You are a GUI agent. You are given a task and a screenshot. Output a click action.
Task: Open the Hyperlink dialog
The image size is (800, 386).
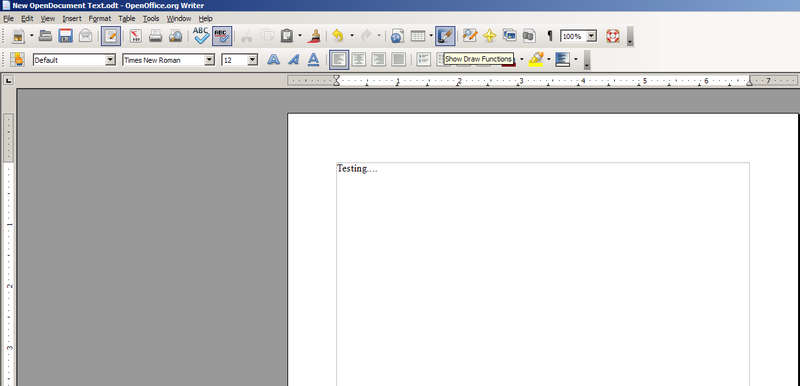pos(397,36)
